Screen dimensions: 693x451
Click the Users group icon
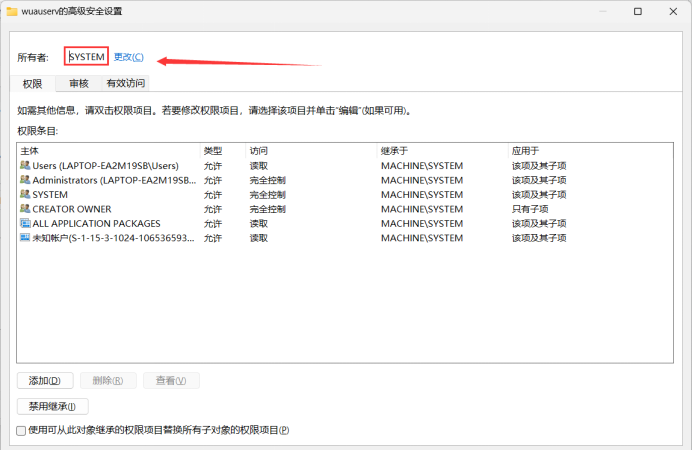tap(25, 166)
